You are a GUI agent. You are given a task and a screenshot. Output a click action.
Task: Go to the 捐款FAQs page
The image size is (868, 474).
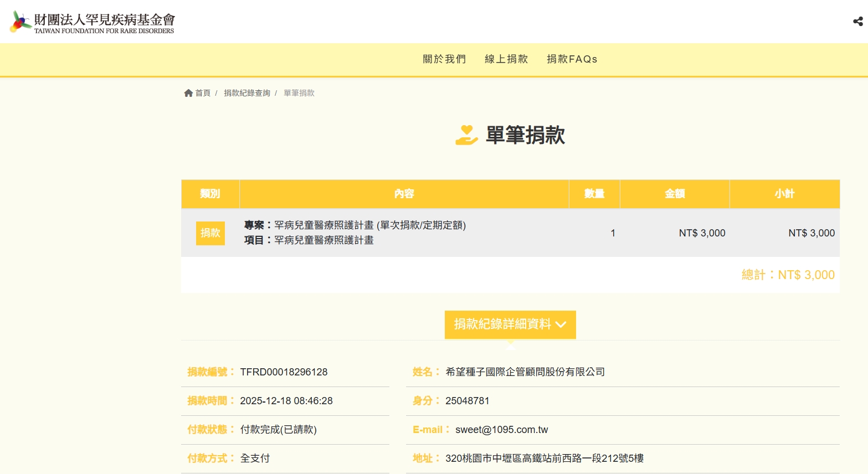[572, 59]
